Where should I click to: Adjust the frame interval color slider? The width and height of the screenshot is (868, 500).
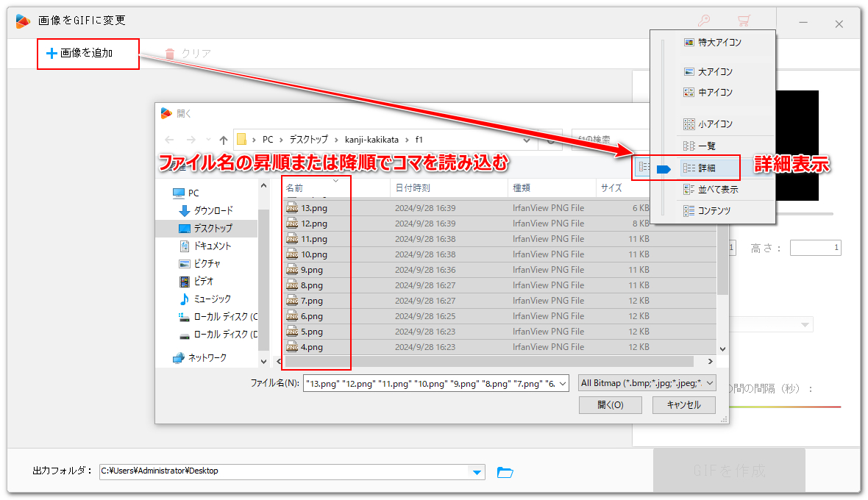(785, 407)
